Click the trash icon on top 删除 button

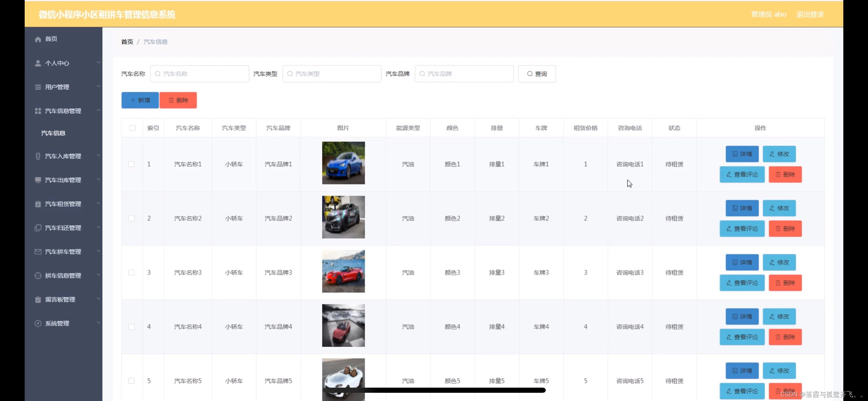click(x=171, y=100)
